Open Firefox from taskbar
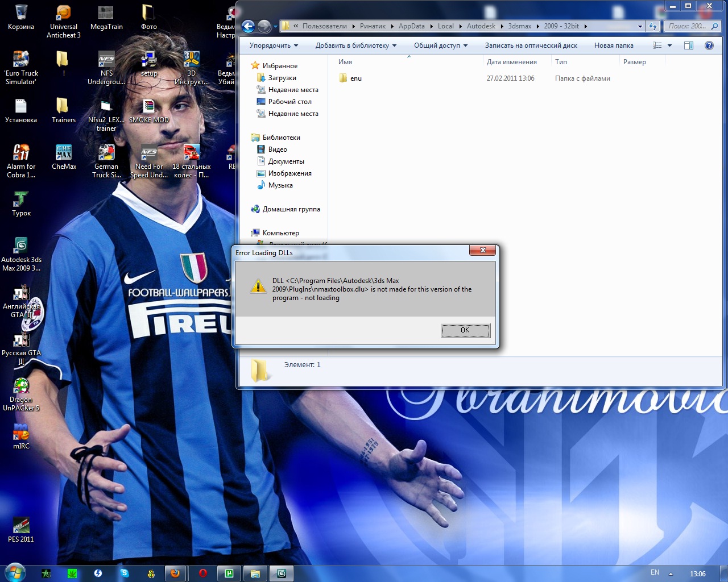 [x=175, y=573]
